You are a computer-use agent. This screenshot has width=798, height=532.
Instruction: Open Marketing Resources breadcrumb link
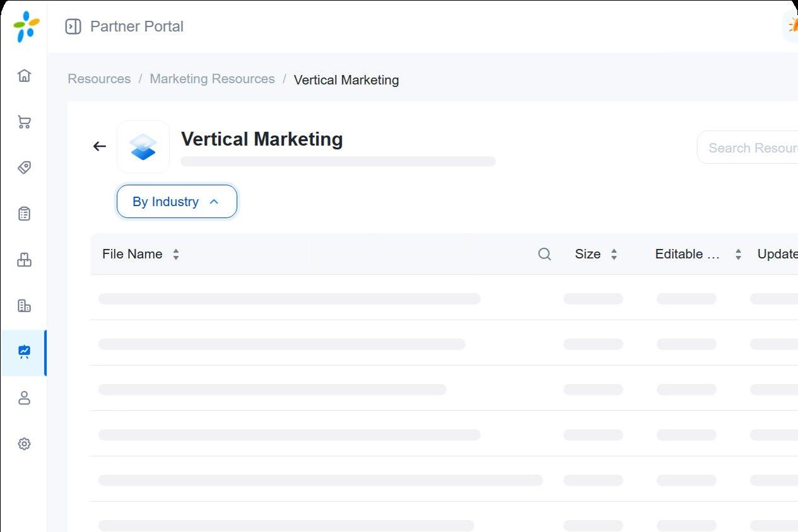pos(212,79)
